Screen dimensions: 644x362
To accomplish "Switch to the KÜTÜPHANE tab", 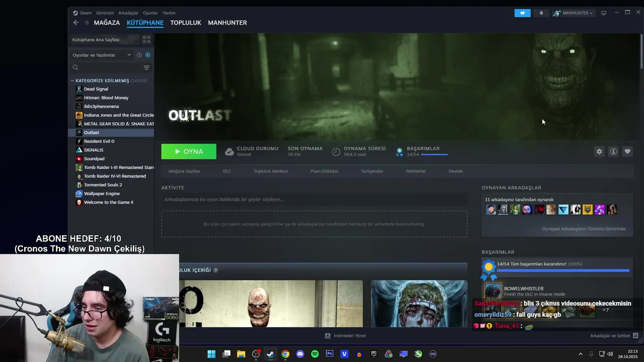I will pos(145,23).
